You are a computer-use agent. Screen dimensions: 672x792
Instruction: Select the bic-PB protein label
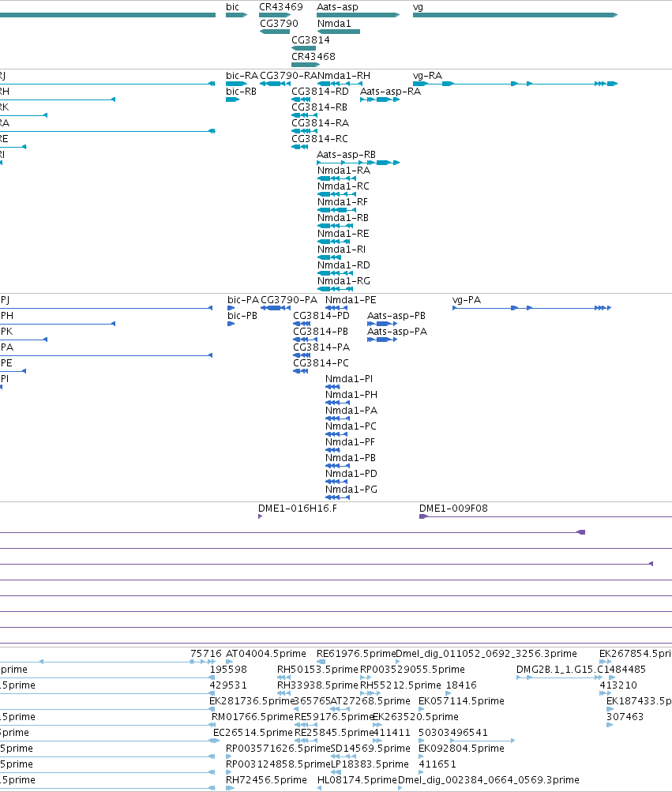click(242, 316)
